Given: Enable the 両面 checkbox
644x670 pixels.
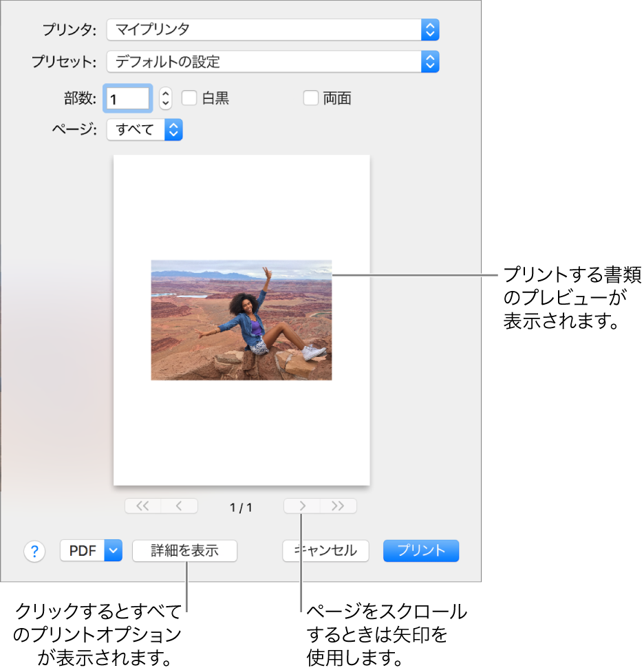Looking at the screenshot, I should click(310, 98).
